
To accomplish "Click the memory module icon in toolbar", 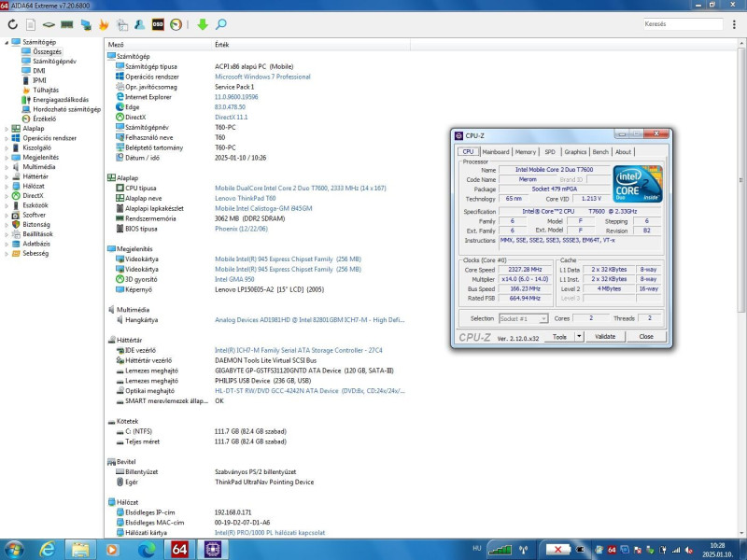I will click(67, 24).
